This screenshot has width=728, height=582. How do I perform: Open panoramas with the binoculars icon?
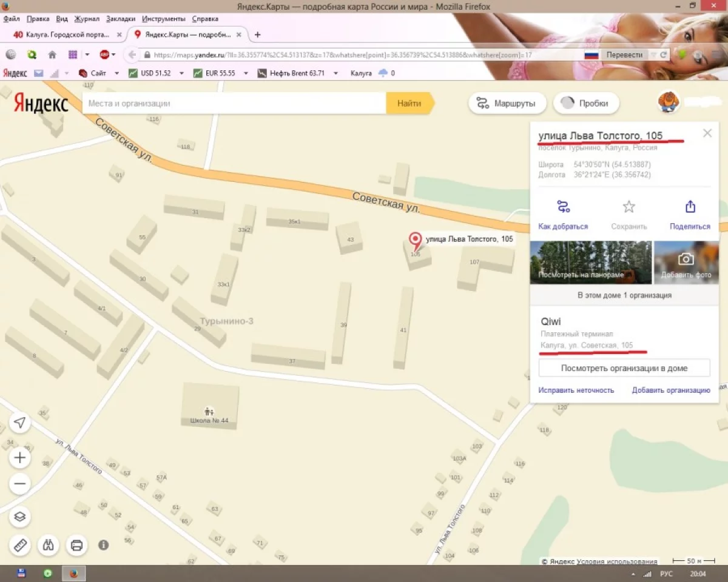(49, 545)
